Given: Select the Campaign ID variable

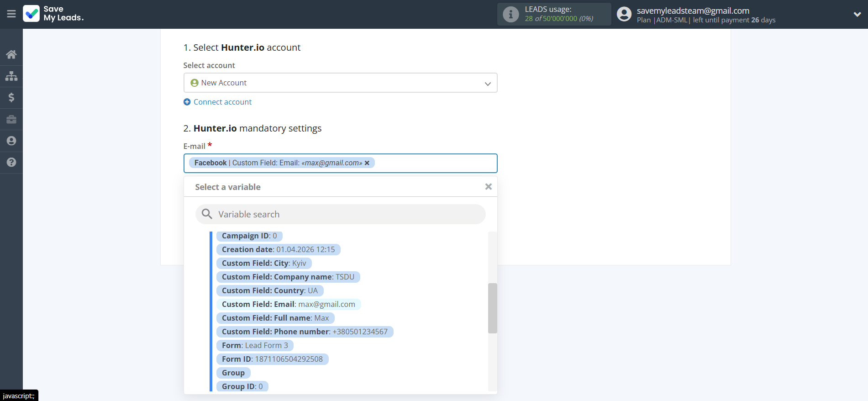Looking at the screenshot, I should tap(249, 236).
